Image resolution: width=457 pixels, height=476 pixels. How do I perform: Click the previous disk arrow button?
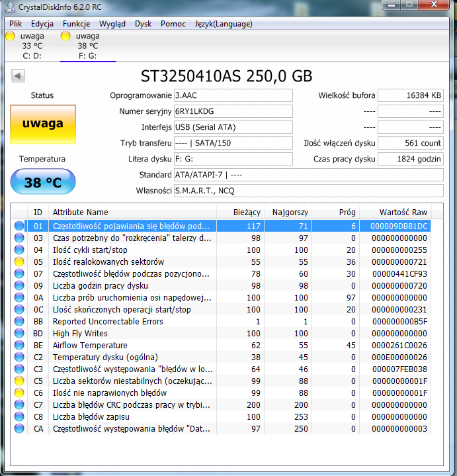click(18, 75)
